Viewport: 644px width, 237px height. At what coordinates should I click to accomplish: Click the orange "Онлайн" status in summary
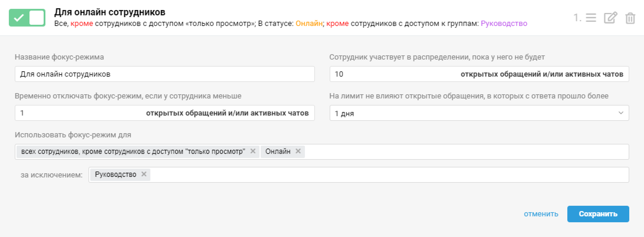point(309,24)
